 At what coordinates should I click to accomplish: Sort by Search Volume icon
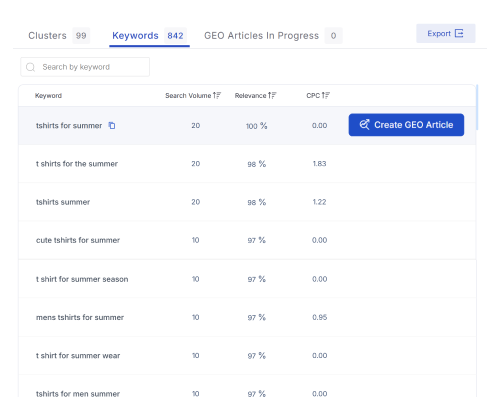pyautogui.click(x=217, y=96)
